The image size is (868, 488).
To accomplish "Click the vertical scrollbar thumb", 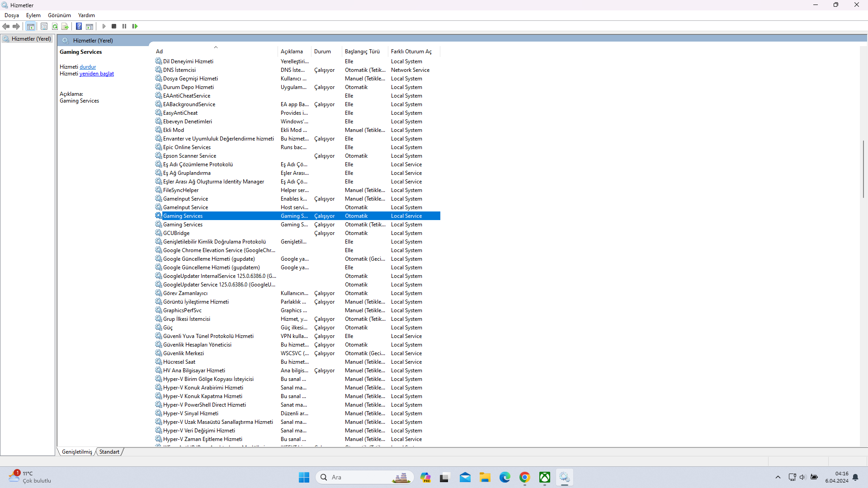I will [x=863, y=169].
